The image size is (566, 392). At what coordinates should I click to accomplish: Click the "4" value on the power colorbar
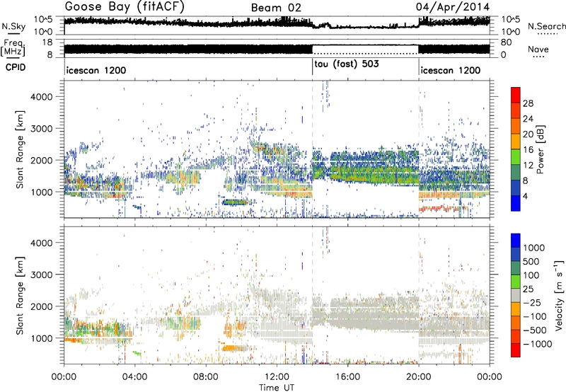(x=525, y=196)
